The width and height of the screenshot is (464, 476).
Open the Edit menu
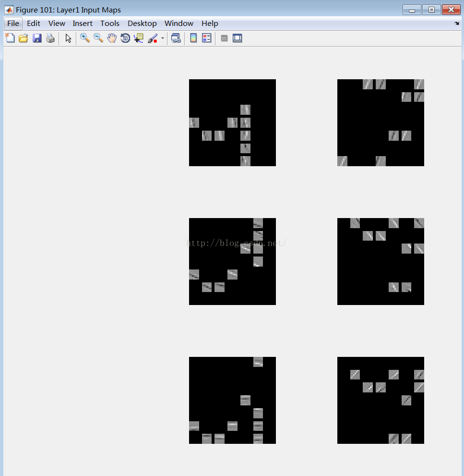pos(34,24)
